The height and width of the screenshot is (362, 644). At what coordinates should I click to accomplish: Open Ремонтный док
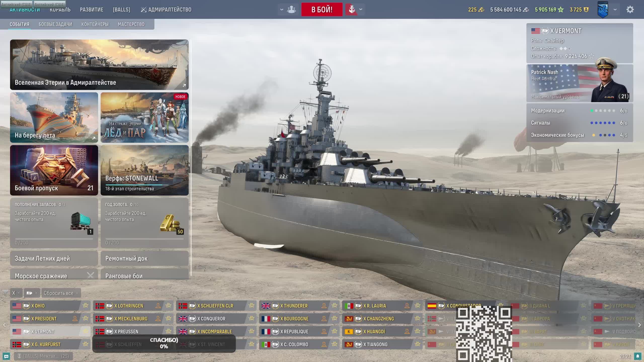coord(145,258)
